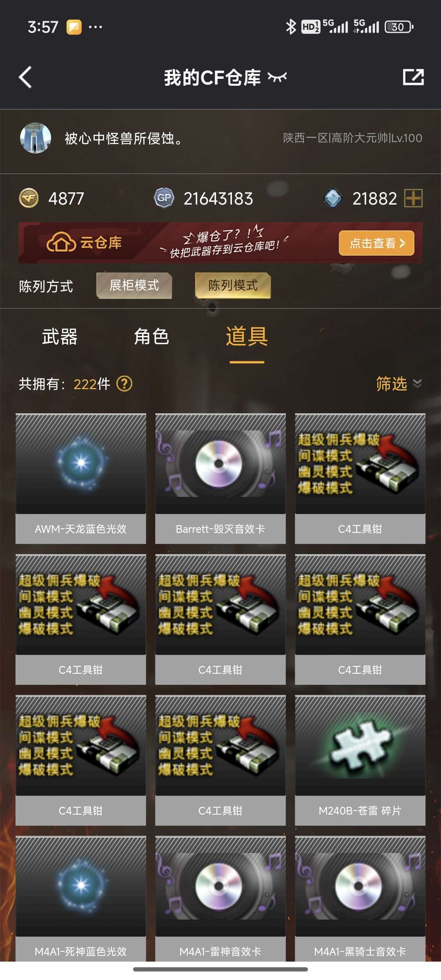Tap the GP currency icon
441x980 pixels.
pos(164,198)
